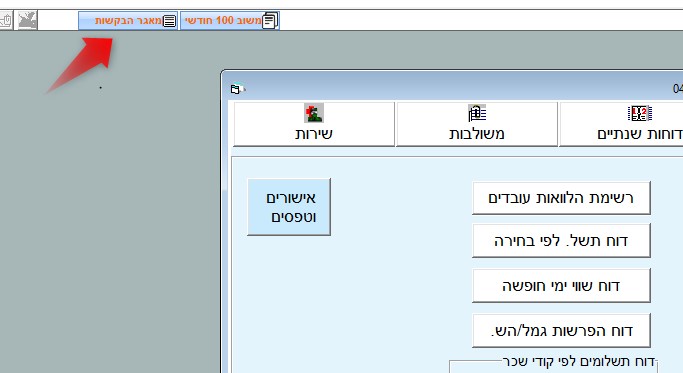Open the דוח שווי ימי חופשה report

561,286
